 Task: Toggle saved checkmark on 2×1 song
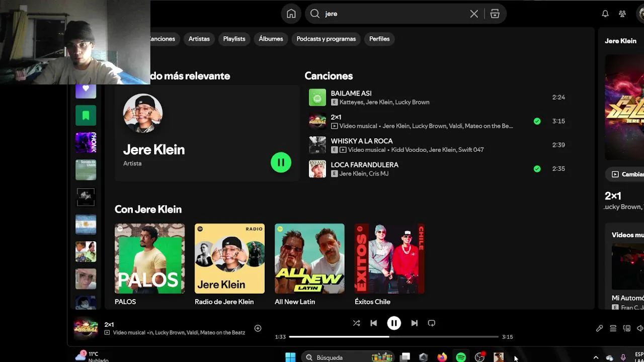[537, 121]
